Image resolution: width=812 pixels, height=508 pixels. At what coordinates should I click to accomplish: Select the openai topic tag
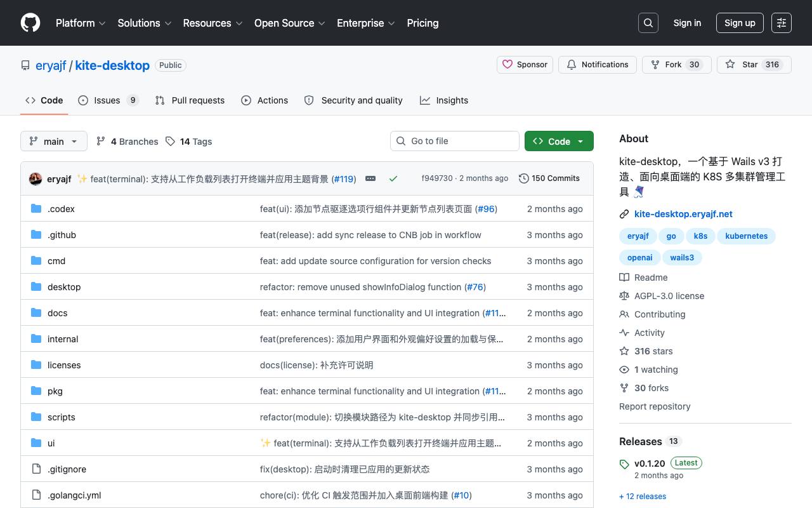tap(639, 258)
